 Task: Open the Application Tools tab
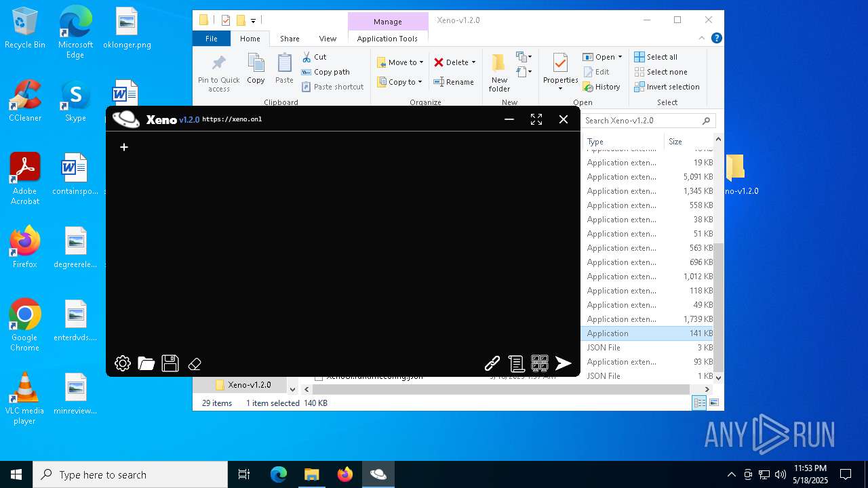click(387, 39)
